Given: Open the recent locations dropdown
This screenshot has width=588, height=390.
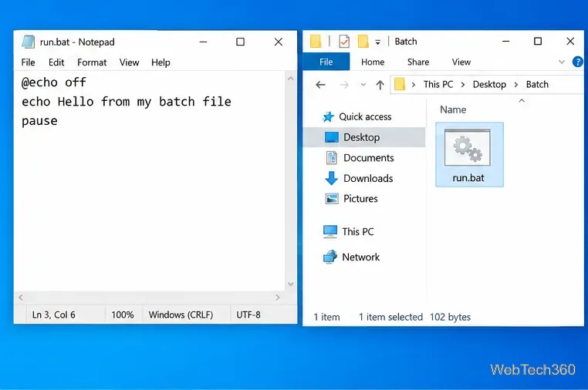Looking at the screenshot, I should [363, 85].
